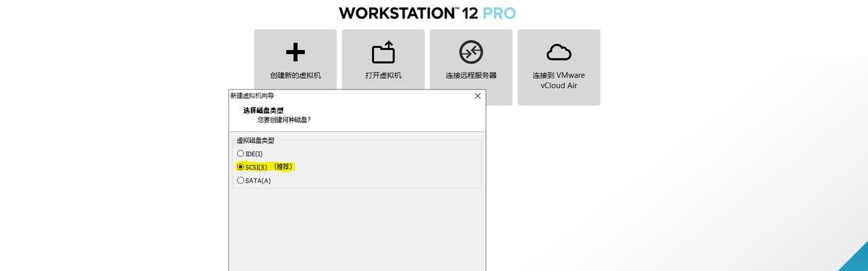Close the new virtual machine wizard dialog
This screenshot has height=271, width=868.
click(x=478, y=96)
